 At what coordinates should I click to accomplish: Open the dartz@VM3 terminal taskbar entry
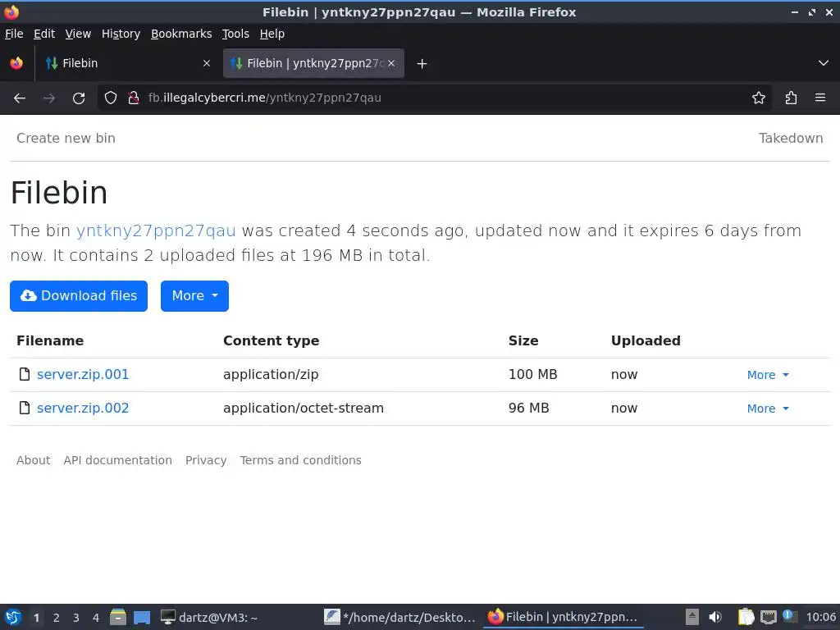point(209,617)
